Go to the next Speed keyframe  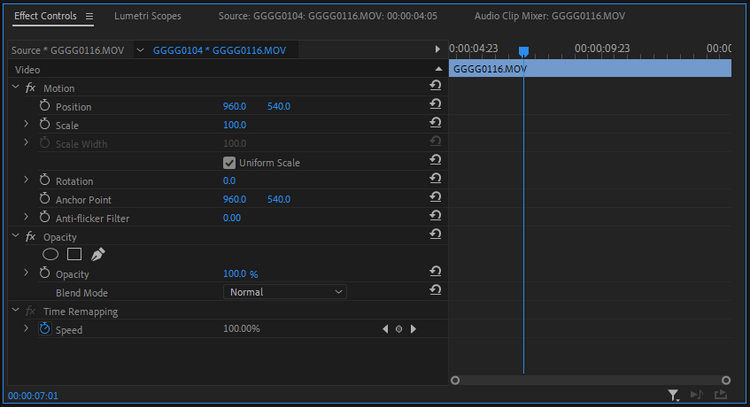(x=413, y=329)
